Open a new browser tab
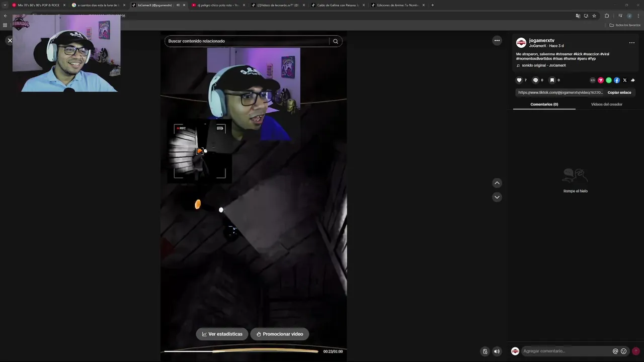 tap(433, 5)
